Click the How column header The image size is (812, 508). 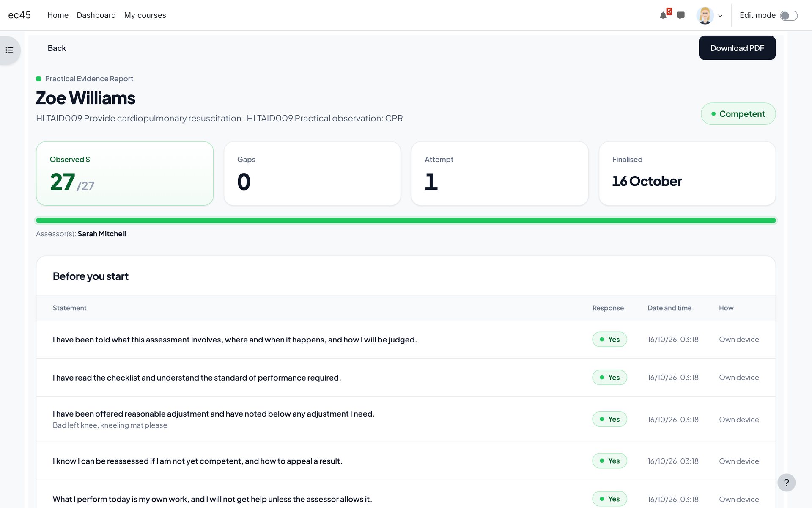click(726, 308)
